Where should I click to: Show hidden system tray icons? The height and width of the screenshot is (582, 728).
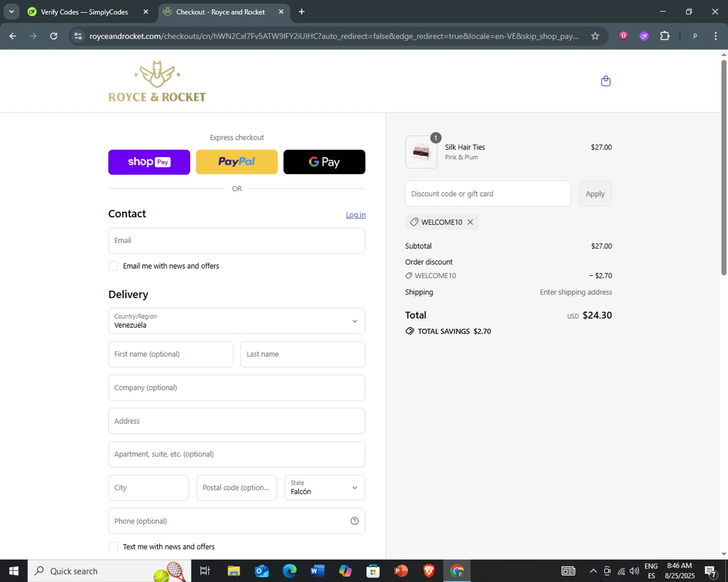point(593,571)
